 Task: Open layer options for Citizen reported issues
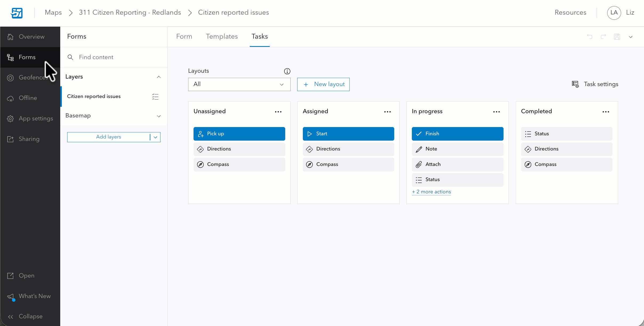tap(155, 96)
